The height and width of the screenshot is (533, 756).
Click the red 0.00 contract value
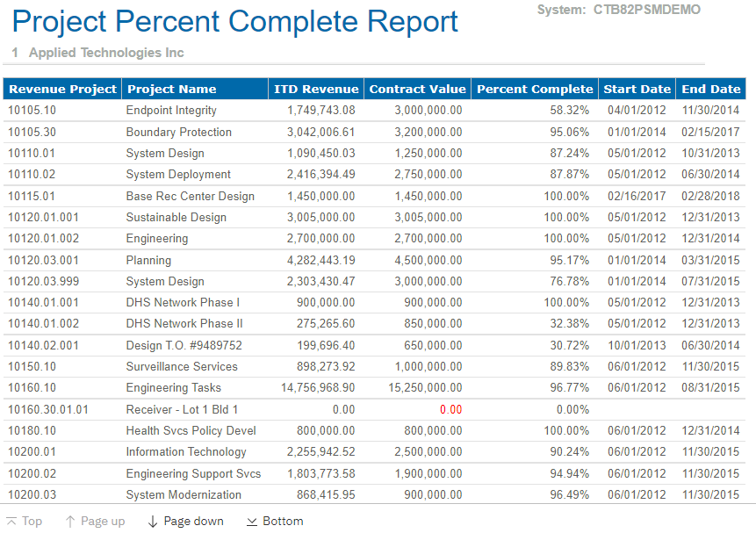450,409
